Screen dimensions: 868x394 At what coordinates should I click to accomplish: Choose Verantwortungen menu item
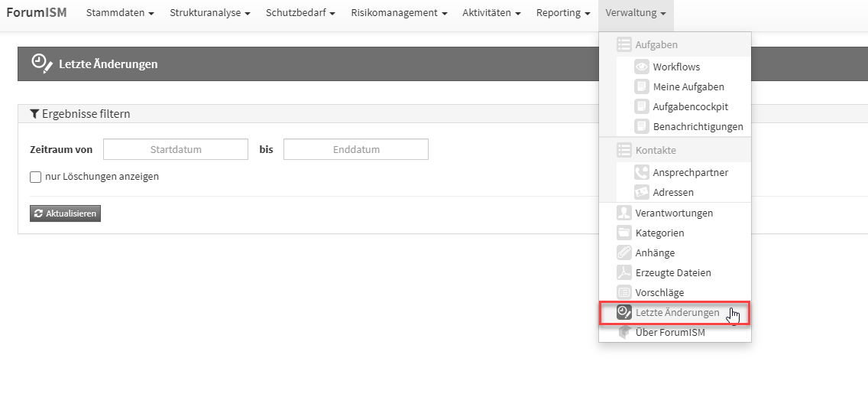(x=675, y=213)
